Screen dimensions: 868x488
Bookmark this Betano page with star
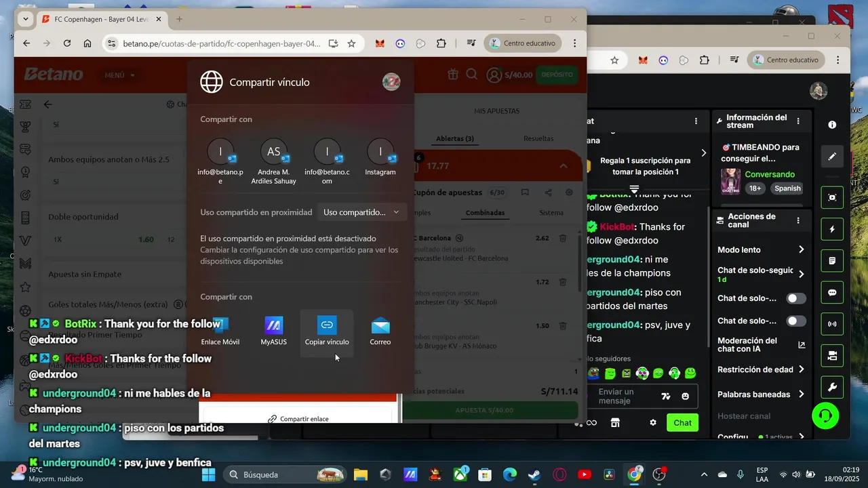(351, 43)
